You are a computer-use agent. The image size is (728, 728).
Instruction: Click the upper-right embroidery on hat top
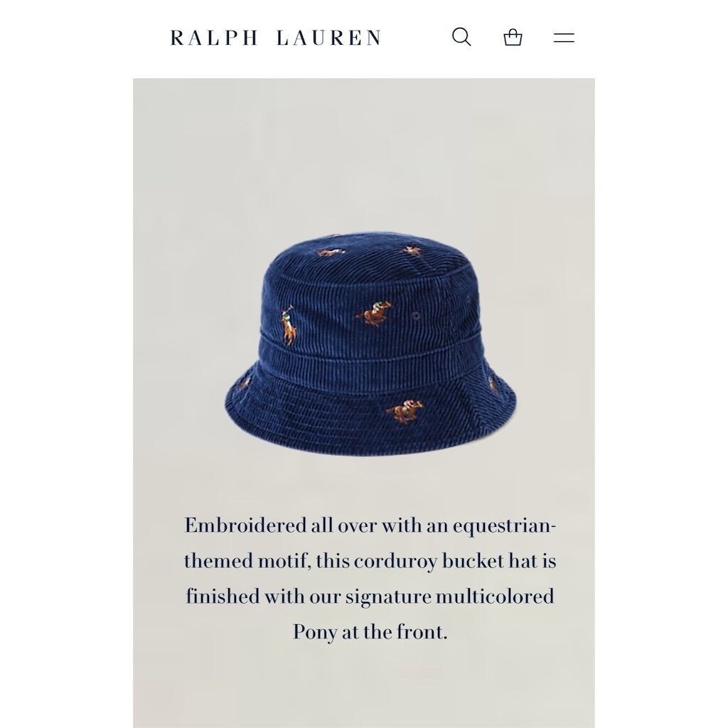point(412,251)
